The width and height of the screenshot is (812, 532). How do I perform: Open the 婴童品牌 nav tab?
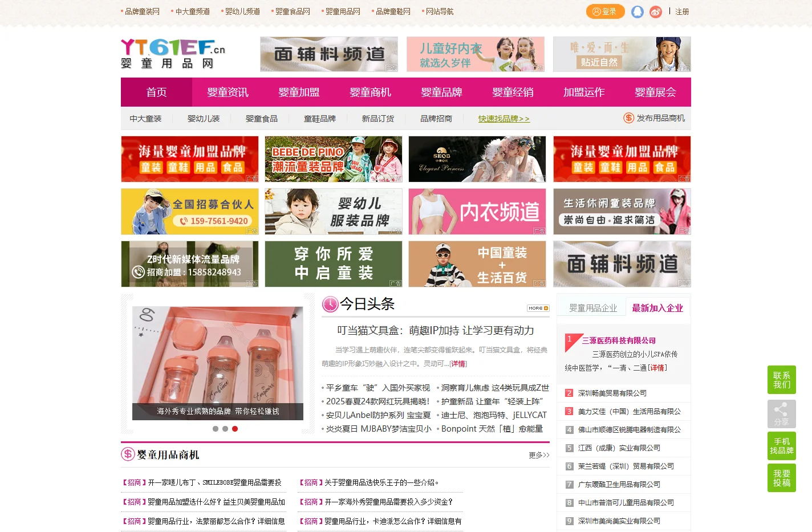[441, 92]
